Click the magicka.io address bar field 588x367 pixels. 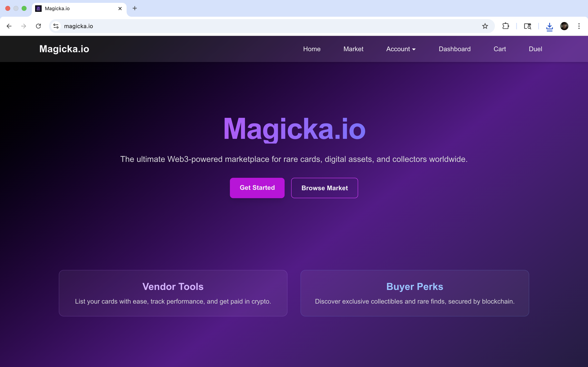click(x=272, y=26)
